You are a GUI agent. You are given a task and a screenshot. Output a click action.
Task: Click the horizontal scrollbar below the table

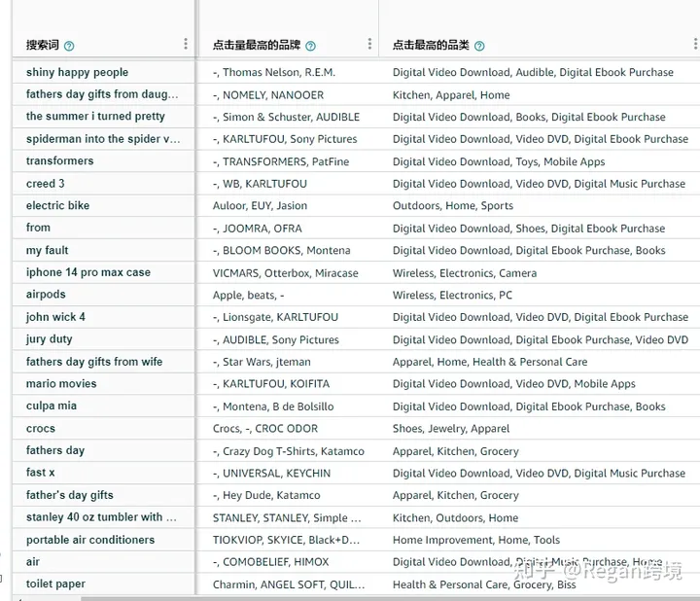(x=388, y=598)
